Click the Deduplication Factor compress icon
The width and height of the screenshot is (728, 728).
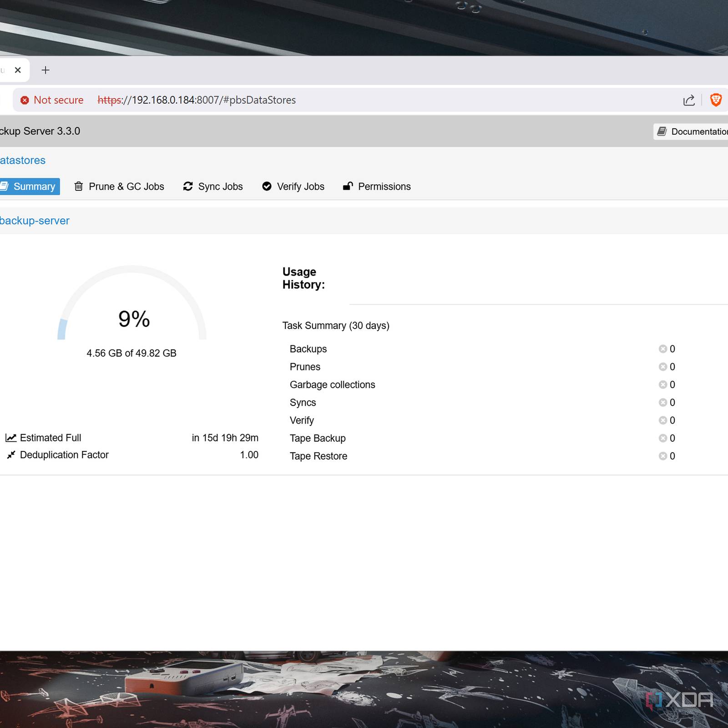tap(11, 455)
